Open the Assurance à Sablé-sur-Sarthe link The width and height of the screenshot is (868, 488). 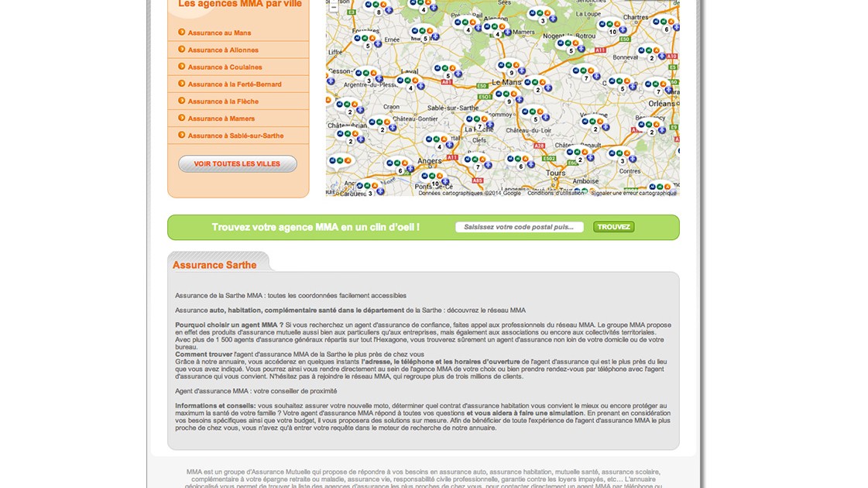[236, 136]
